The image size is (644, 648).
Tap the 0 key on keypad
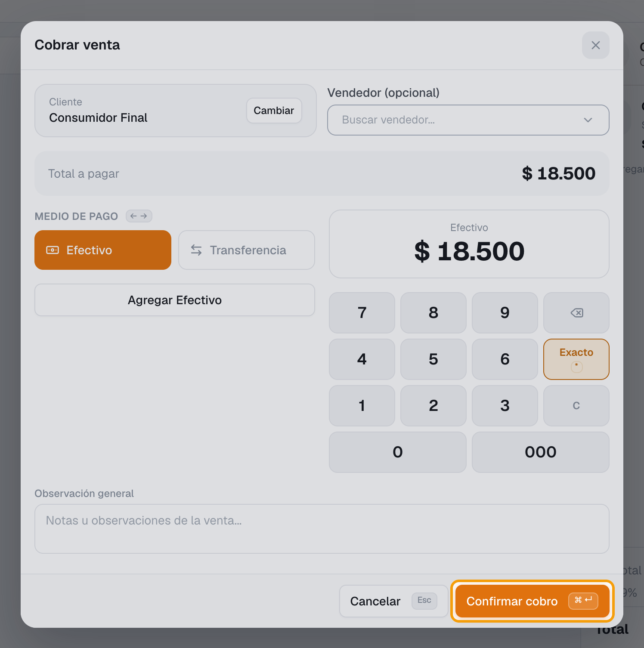[x=398, y=452]
